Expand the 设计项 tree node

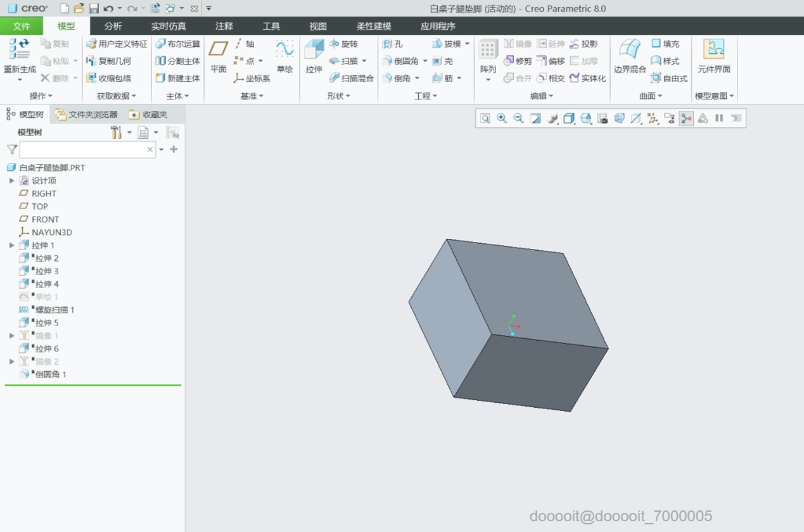click(x=11, y=180)
